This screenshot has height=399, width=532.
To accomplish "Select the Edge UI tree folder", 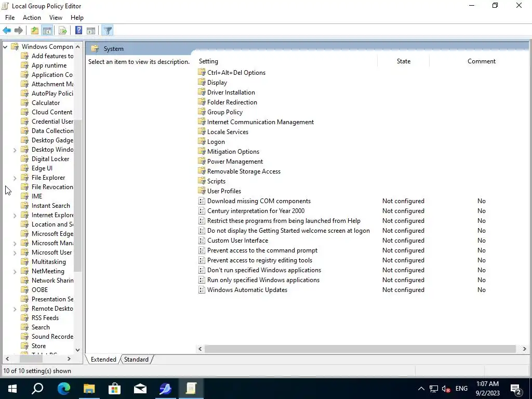I will [x=42, y=168].
